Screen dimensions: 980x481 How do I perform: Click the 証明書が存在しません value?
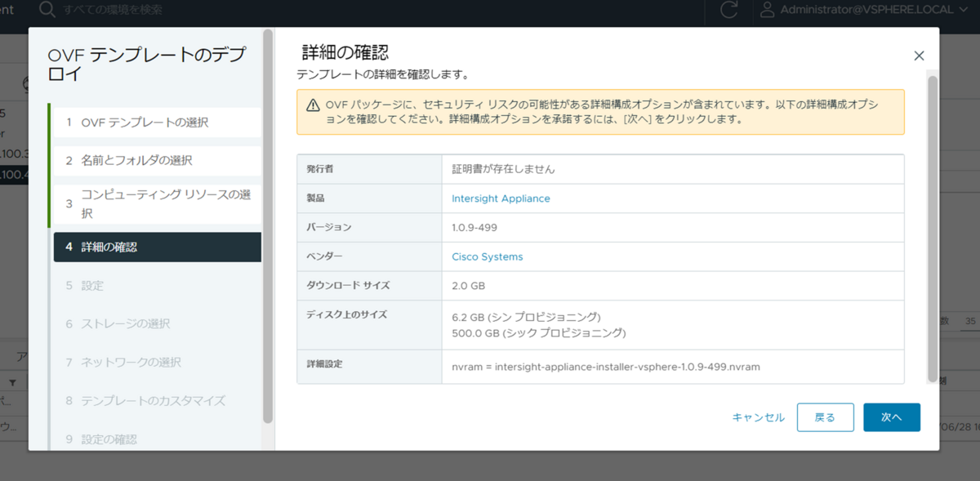(x=503, y=169)
